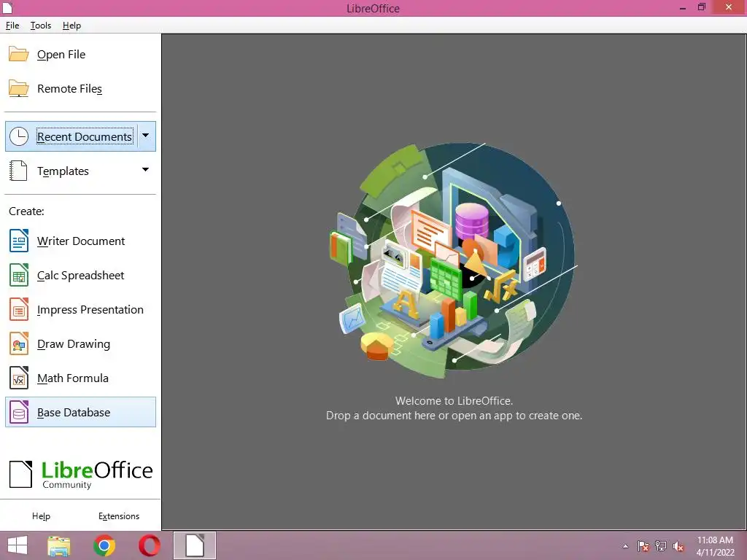Create a new Calc Spreadsheet

pos(80,275)
